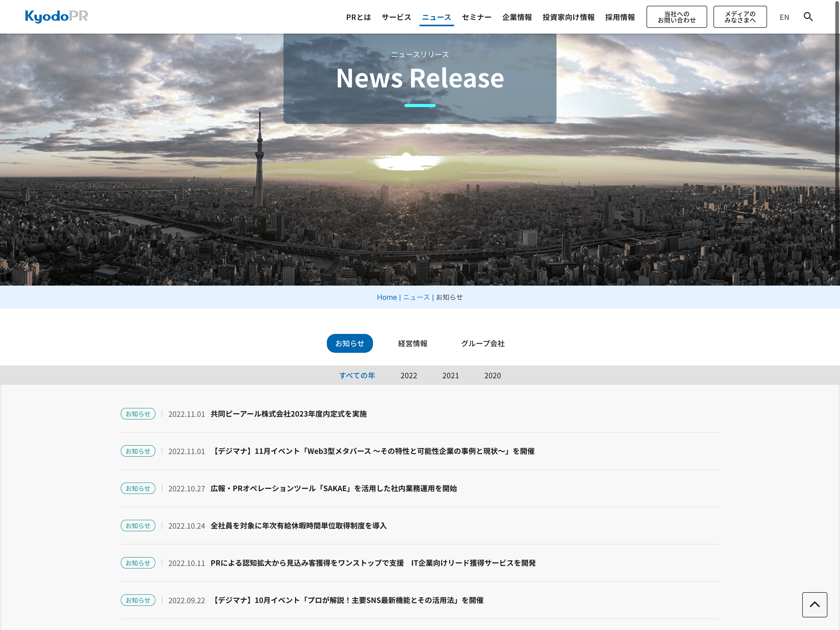This screenshot has width=840, height=630.
Task: Open the 企業情報 menu item
Action: [516, 17]
